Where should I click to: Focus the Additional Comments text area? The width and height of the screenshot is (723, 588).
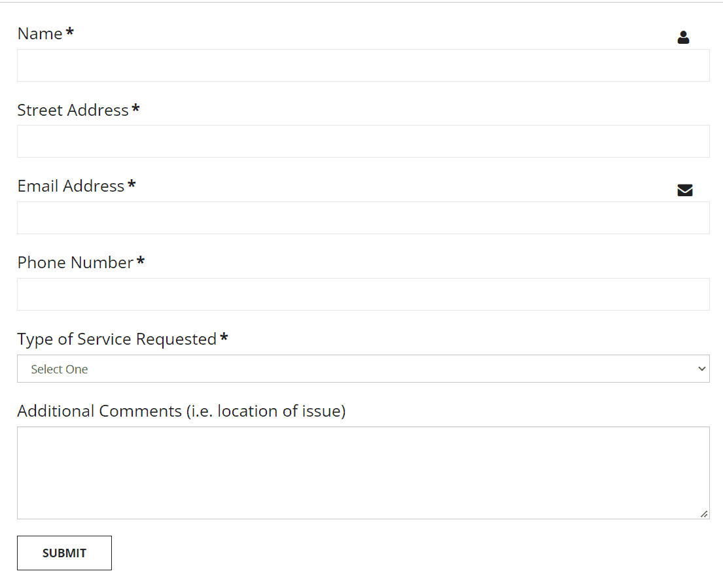(x=363, y=473)
